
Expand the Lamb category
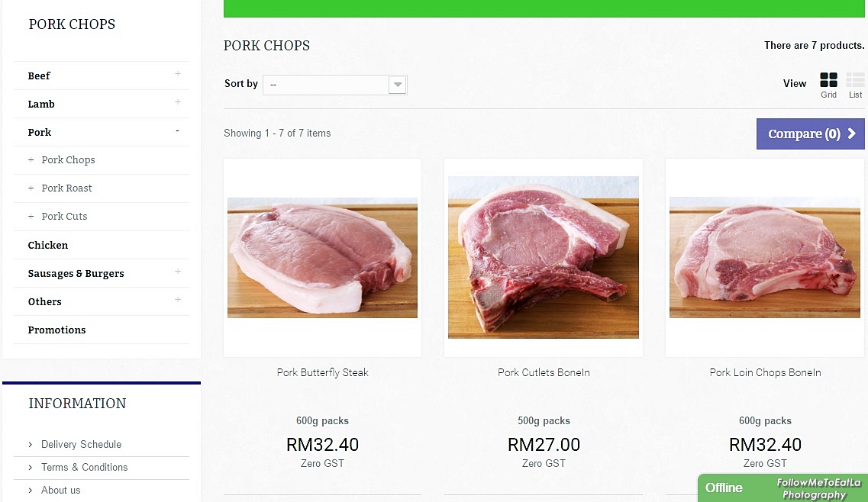click(177, 103)
